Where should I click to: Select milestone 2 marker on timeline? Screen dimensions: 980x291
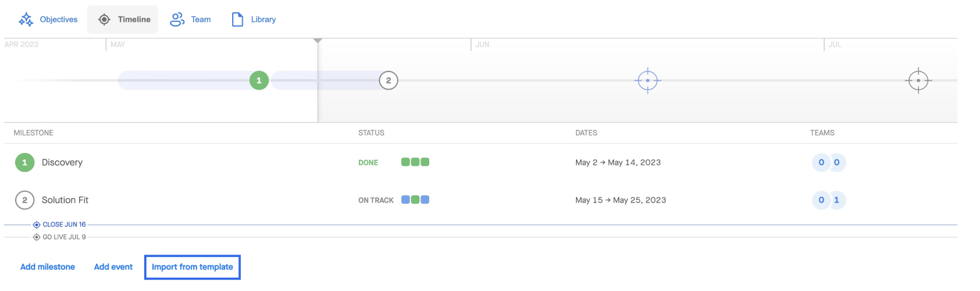tap(388, 80)
